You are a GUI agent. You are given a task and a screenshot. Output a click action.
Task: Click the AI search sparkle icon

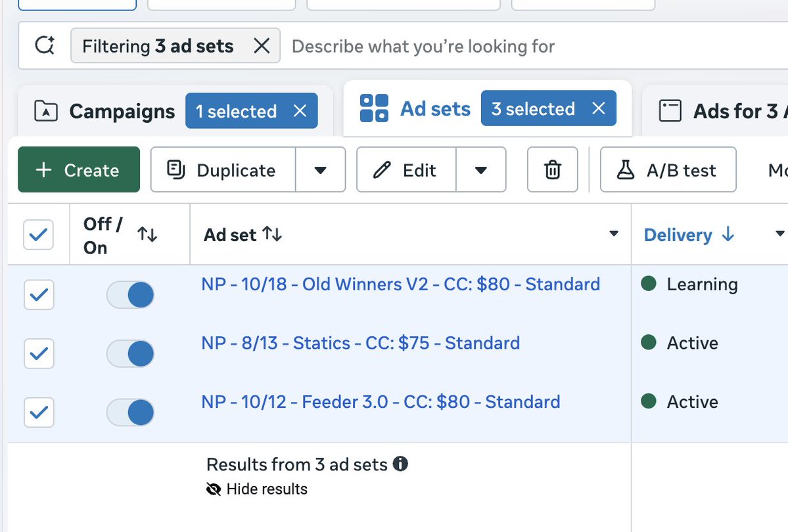[45, 46]
